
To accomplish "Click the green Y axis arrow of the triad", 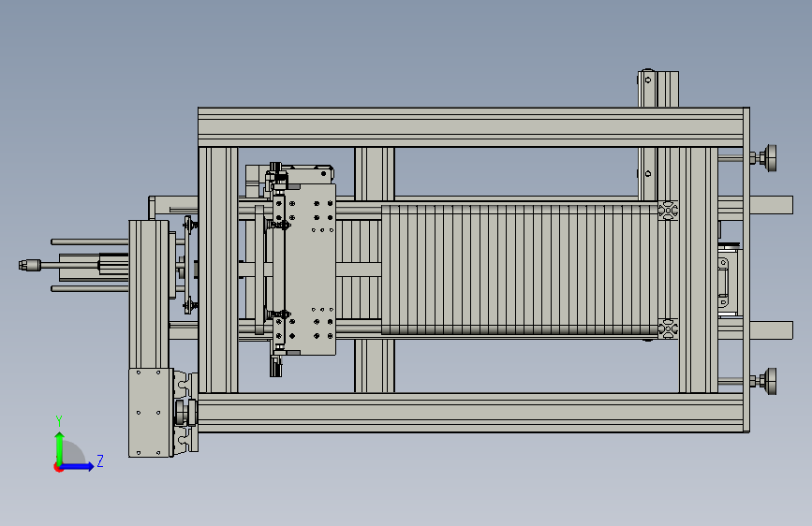I will pos(59,447).
